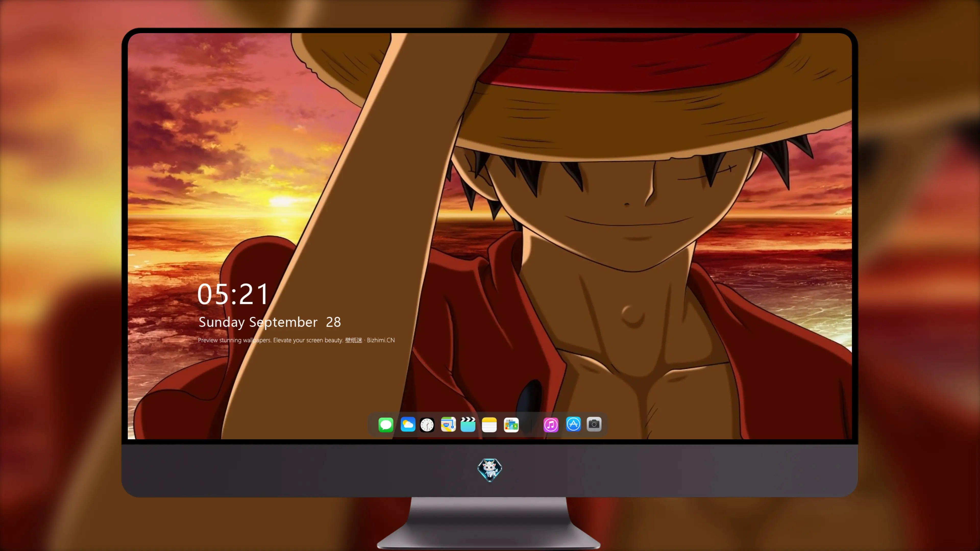Screen dimensions: 980x551
Task: Click the date text Sunday September 28
Action: coord(270,322)
